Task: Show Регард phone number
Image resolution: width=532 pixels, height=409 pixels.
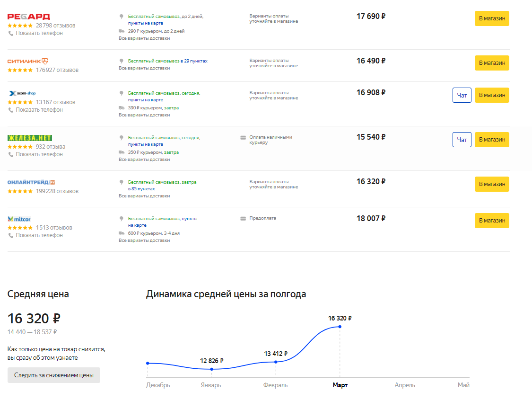Action: (x=39, y=33)
